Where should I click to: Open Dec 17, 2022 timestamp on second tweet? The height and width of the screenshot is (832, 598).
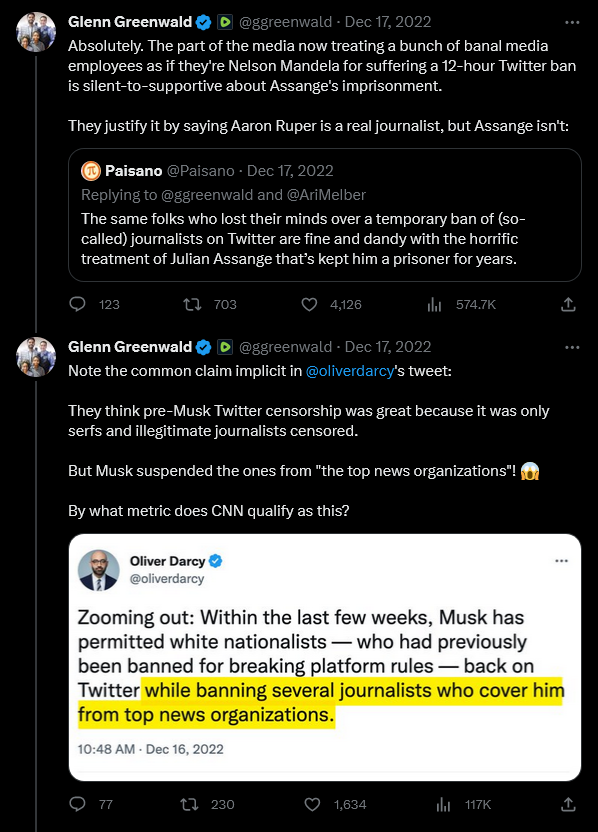coord(388,347)
